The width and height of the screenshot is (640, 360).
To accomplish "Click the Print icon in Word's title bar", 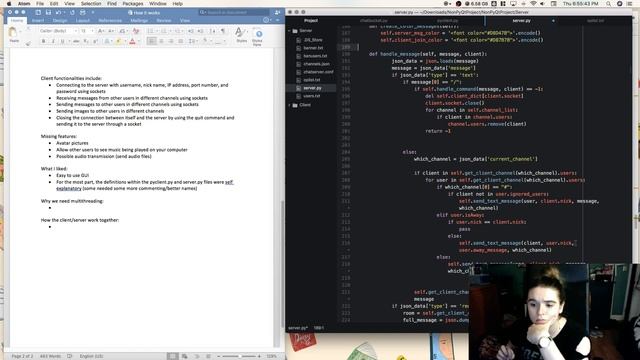I will tap(83, 13).
